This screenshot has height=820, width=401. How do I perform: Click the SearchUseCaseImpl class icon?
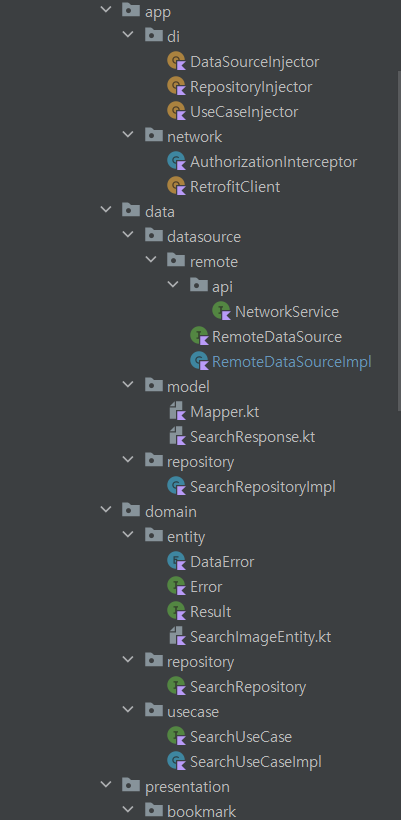point(177,761)
